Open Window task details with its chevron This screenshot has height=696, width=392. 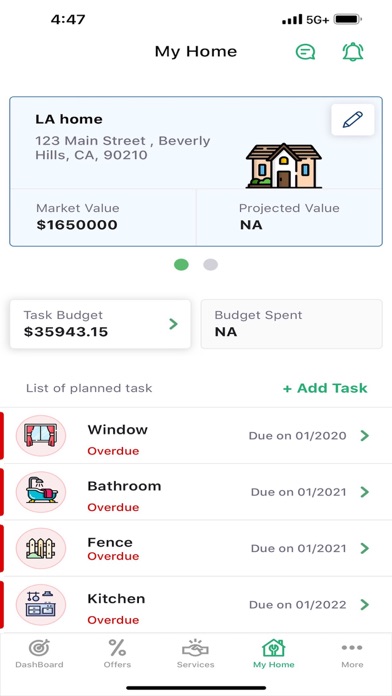[365, 435]
